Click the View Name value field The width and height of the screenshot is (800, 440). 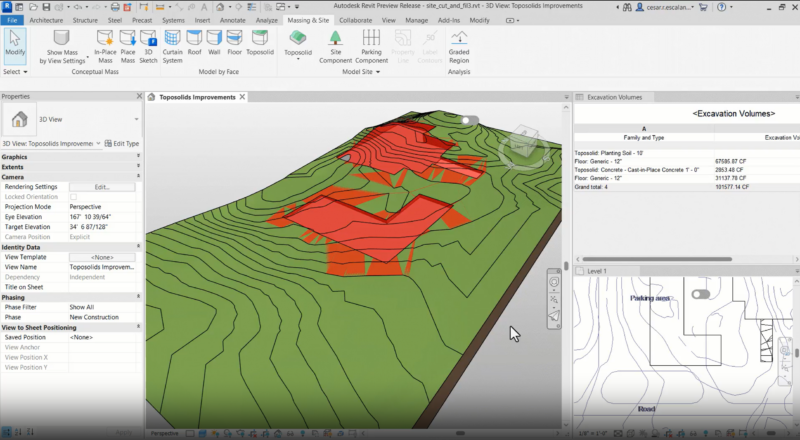[102, 267]
